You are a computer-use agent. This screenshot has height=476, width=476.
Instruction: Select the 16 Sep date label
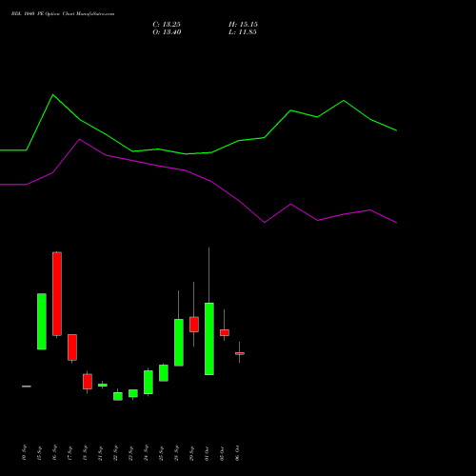[55, 453]
